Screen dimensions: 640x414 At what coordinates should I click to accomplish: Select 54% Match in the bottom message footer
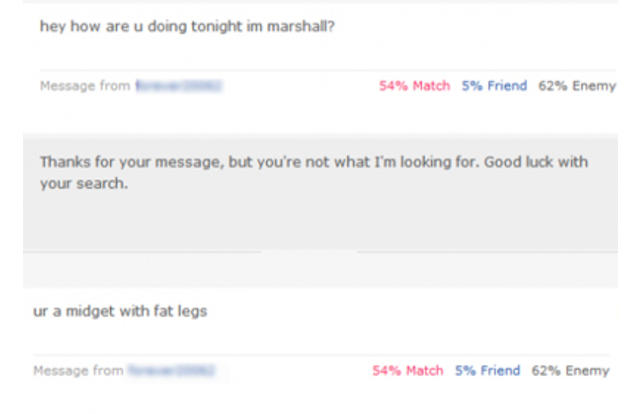coord(407,371)
